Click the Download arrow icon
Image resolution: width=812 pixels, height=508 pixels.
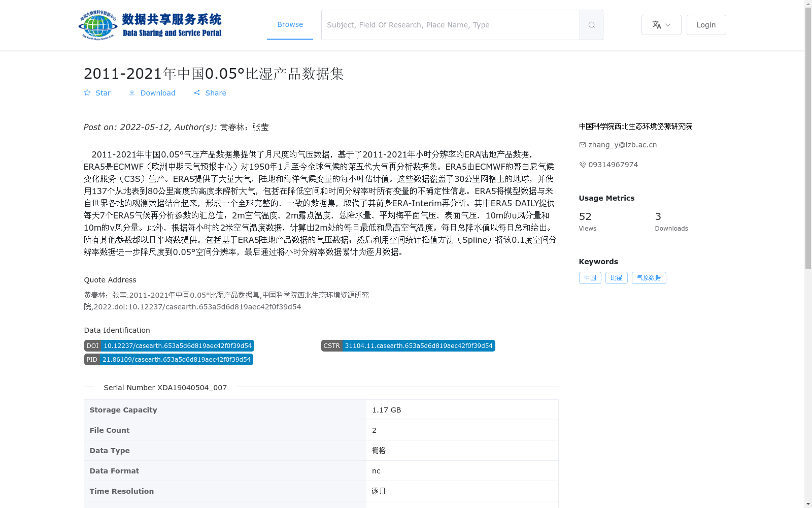click(132, 93)
